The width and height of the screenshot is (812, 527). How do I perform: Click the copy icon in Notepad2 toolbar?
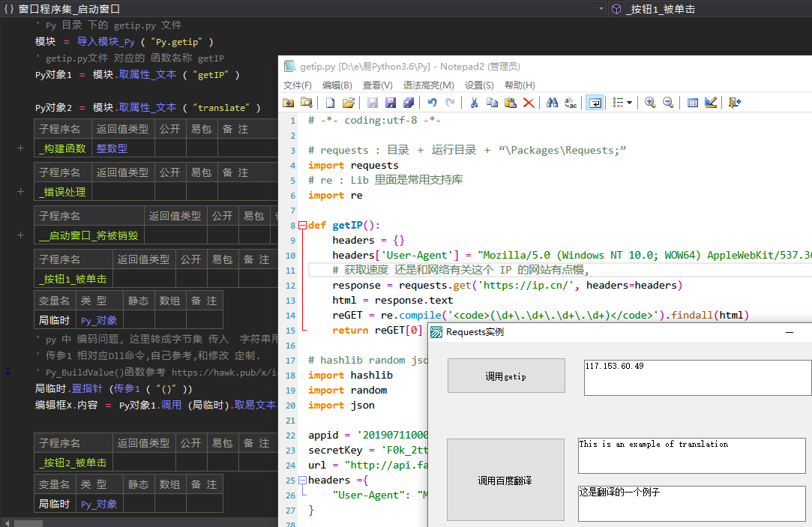click(x=492, y=103)
